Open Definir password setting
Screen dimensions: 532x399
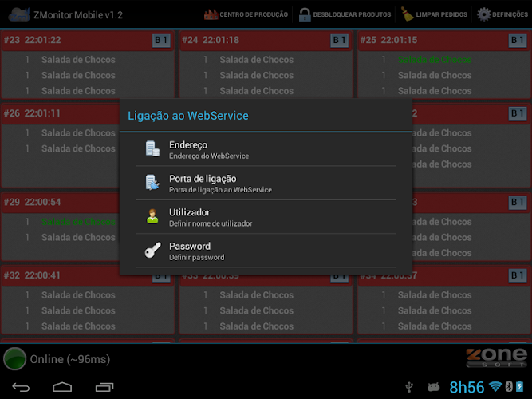[266, 251]
